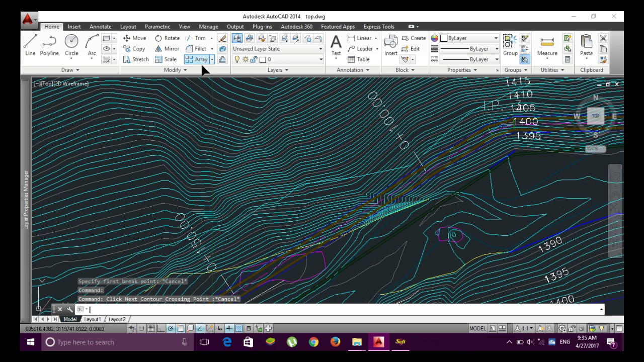Select the Fillet tool
644x362 pixels.
tap(196, 49)
